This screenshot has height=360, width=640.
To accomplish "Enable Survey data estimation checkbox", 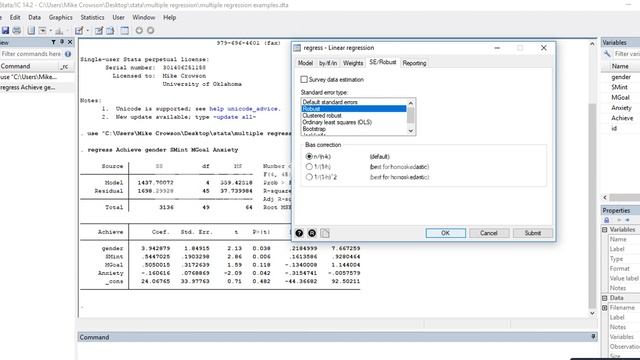I will click(304, 80).
